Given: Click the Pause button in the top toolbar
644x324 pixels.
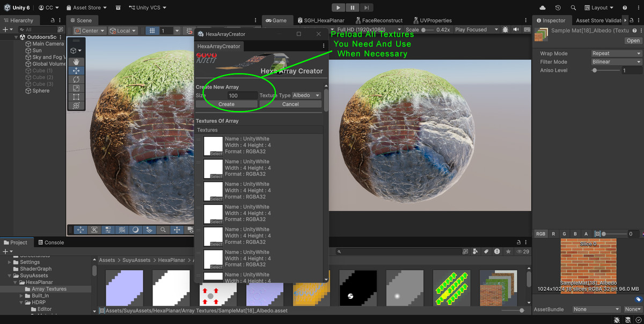Looking at the screenshot, I should (x=352, y=8).
